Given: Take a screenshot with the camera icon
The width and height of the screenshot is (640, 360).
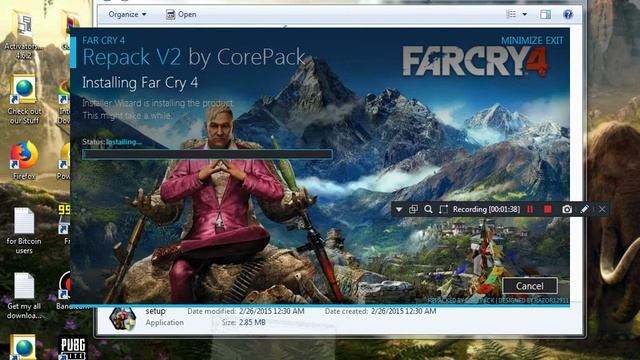Looking at the screenshot, I should (567, 209).
